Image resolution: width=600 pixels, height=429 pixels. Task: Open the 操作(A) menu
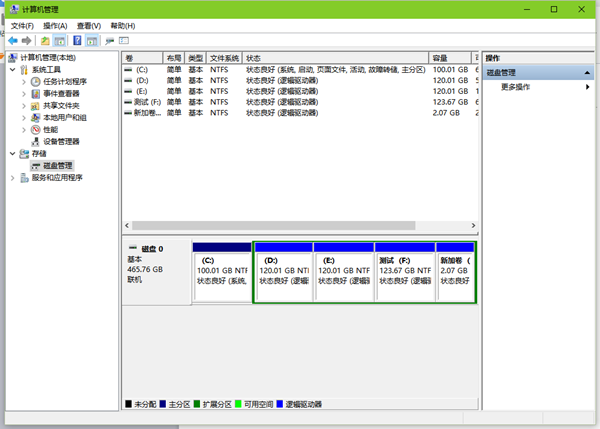point(55,25)
